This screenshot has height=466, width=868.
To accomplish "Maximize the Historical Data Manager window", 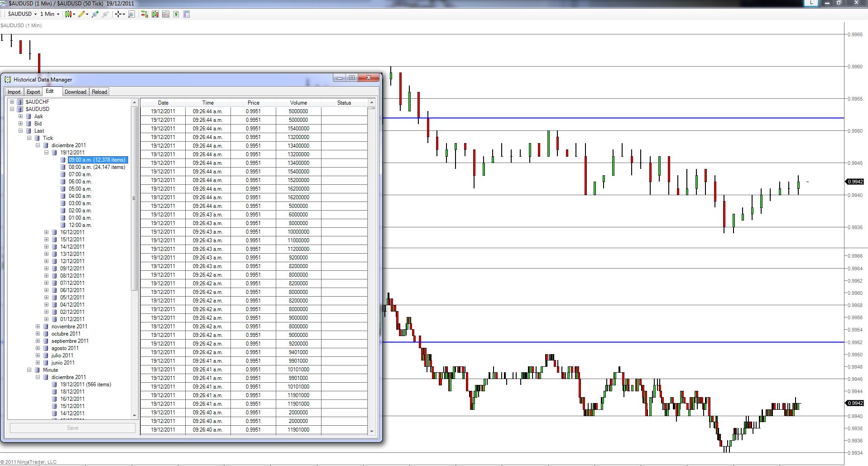I will [x=352, y=78].
